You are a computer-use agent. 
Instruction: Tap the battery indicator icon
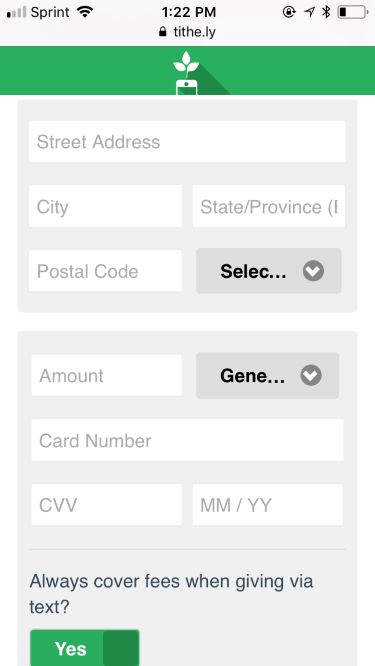[x=353, y=12]
